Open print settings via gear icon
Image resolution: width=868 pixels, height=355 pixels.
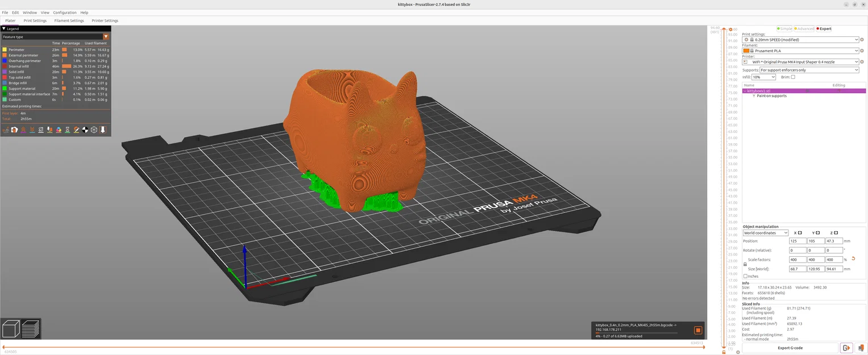coord(862,40)
